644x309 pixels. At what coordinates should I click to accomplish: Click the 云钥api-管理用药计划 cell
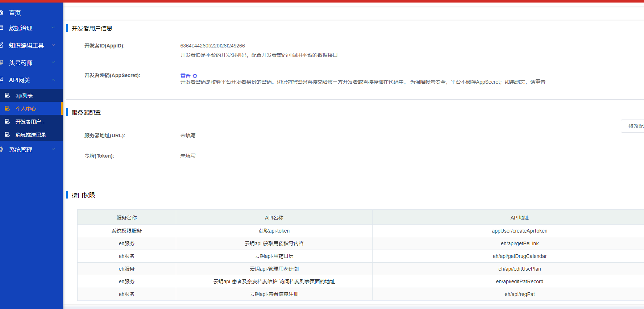click(274, 269)
